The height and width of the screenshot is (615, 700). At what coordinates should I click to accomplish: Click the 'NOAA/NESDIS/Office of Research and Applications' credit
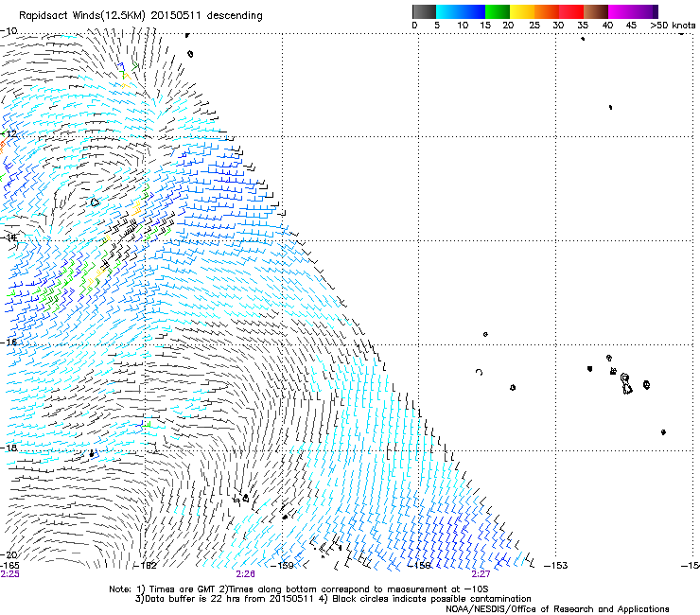tap(557, 609)
